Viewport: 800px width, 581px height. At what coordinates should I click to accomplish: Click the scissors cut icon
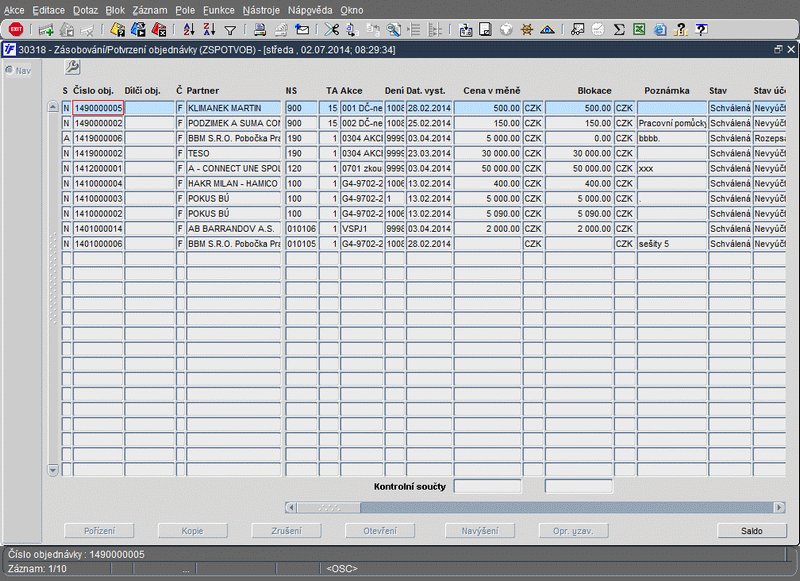pos(332,30)
